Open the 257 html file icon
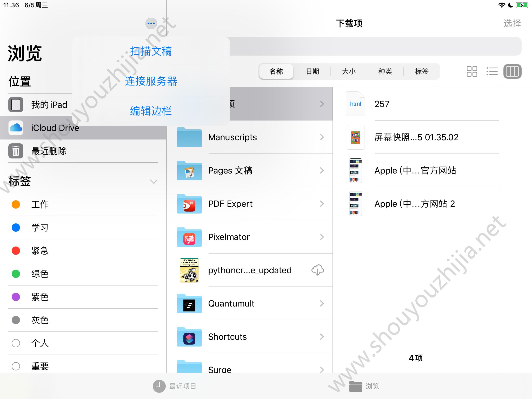 [x=355, y=104]
